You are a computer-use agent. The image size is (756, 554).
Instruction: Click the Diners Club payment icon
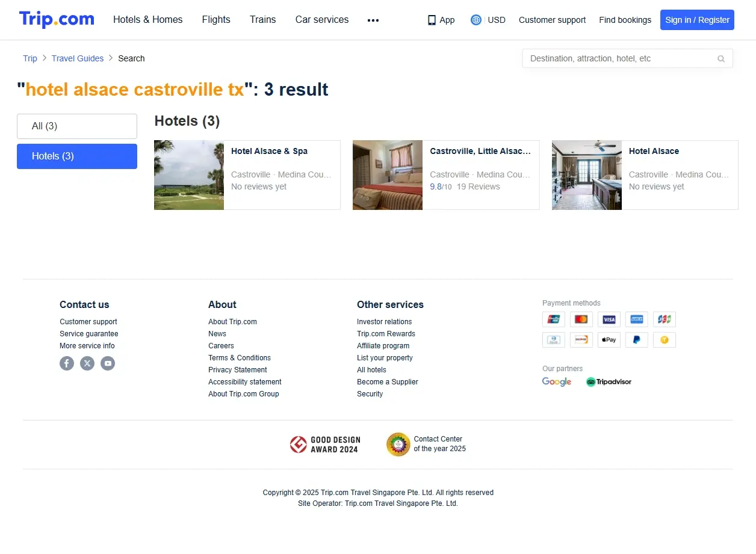tap(554, 340)
